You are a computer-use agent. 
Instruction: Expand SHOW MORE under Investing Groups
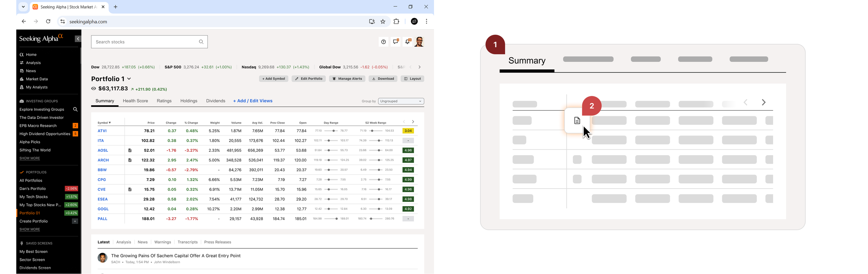coord(30,158)
